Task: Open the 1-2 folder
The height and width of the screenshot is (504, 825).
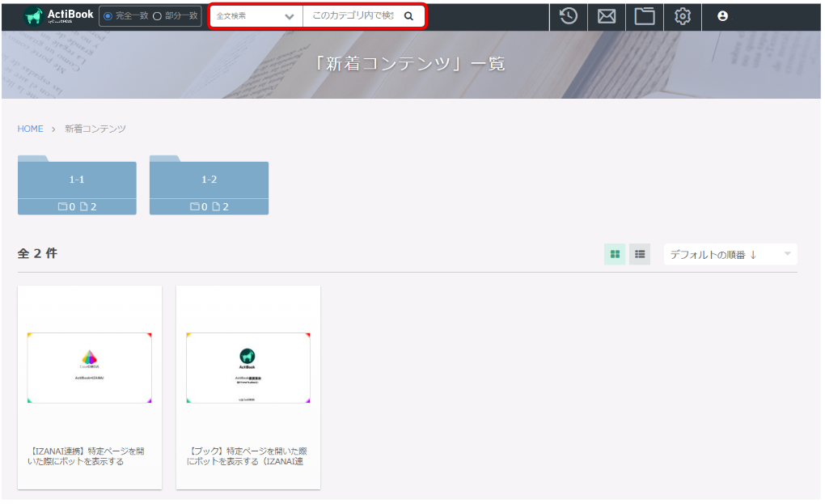Action: (209, 184)
